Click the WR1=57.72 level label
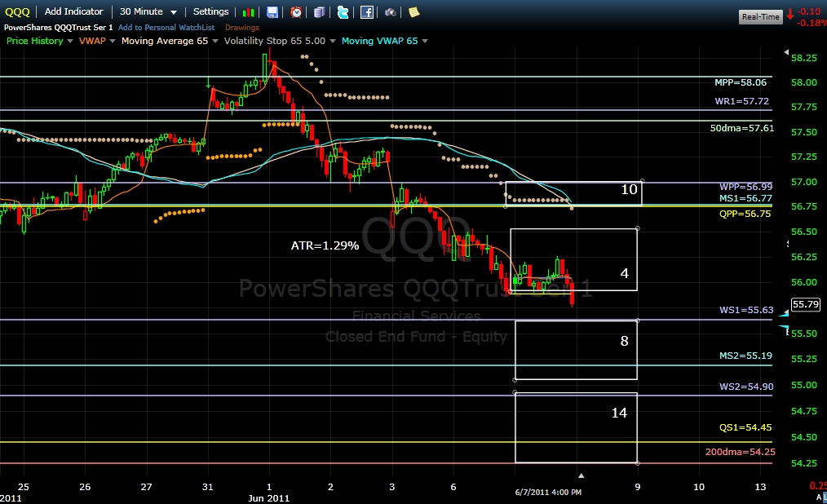 [741, 101]
